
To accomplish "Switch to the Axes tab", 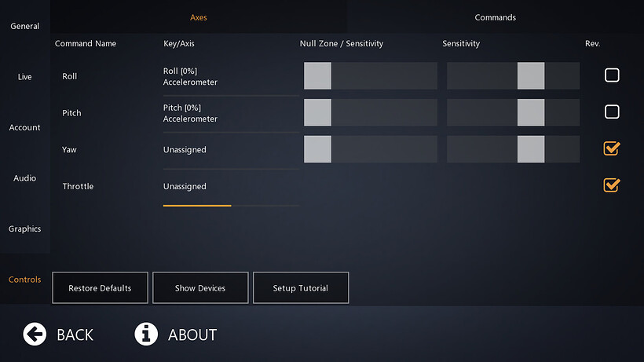I will pos(199,17).
